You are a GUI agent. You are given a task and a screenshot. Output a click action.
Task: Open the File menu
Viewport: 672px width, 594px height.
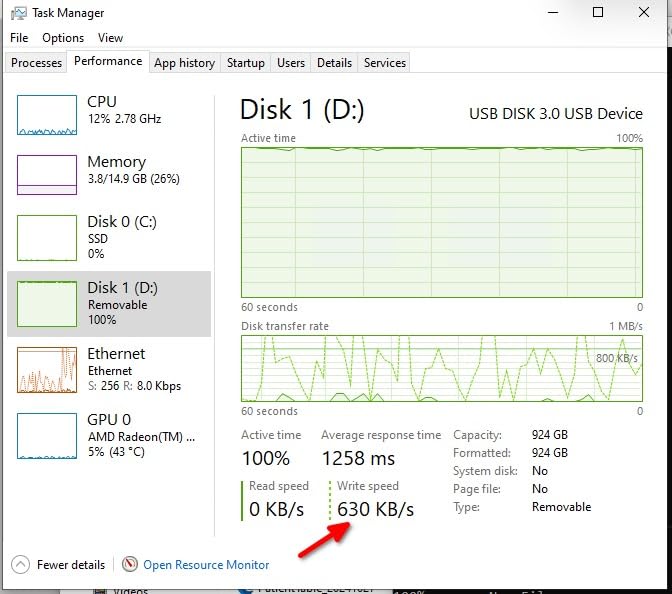pyautogui.click(x=19, y=38)
